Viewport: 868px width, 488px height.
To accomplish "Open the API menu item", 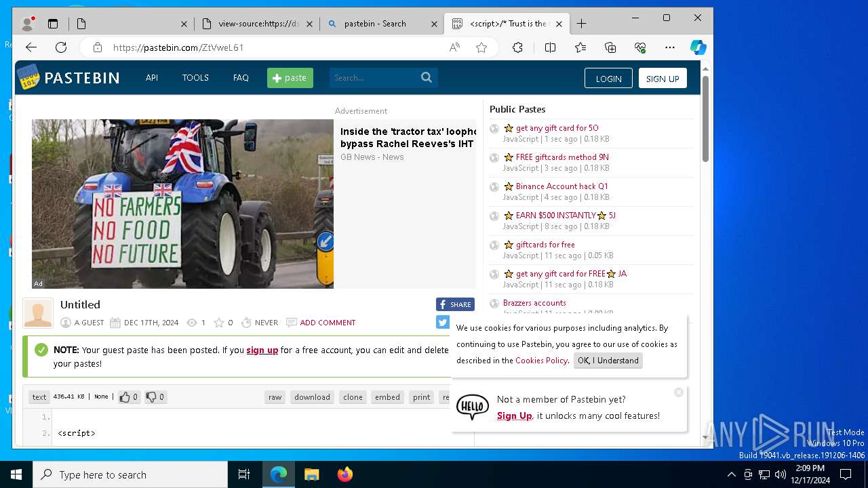I will click(x=152, y=77).
